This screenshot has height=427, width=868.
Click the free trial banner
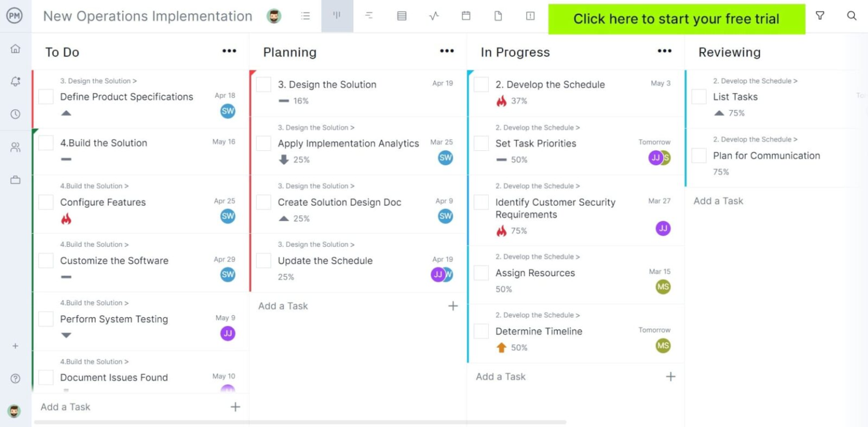coord(676,18)
